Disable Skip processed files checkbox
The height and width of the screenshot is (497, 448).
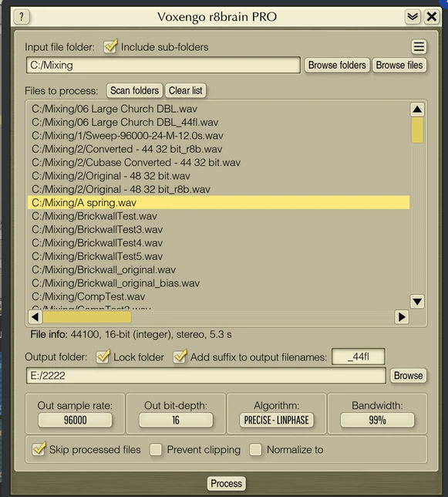[39, 449]
